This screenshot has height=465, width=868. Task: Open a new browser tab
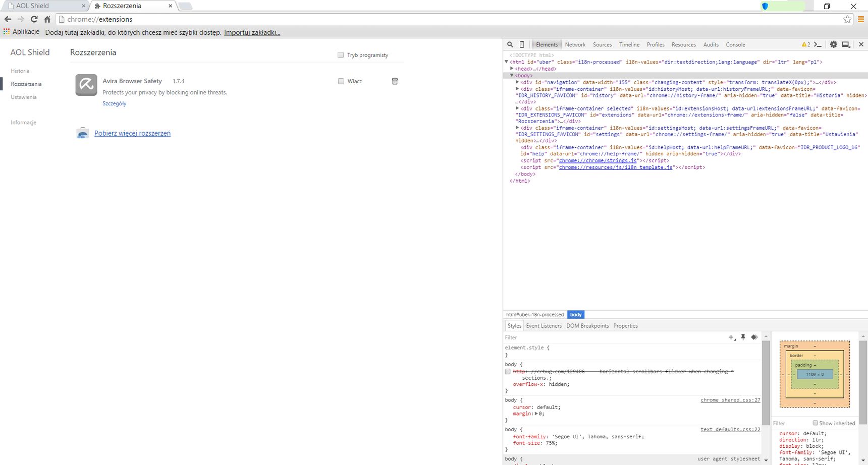(x=185, y=6)
